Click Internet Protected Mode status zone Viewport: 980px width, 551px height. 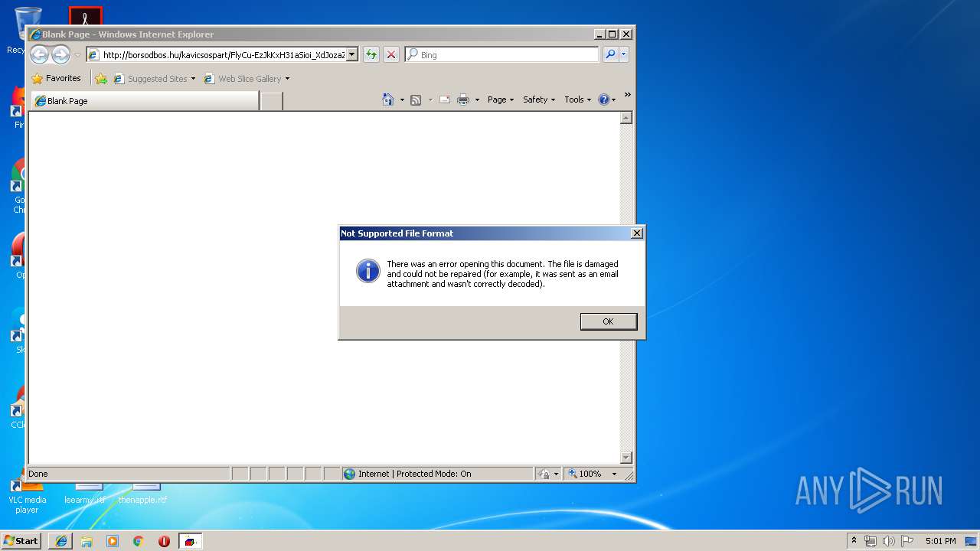coord(437,474)
